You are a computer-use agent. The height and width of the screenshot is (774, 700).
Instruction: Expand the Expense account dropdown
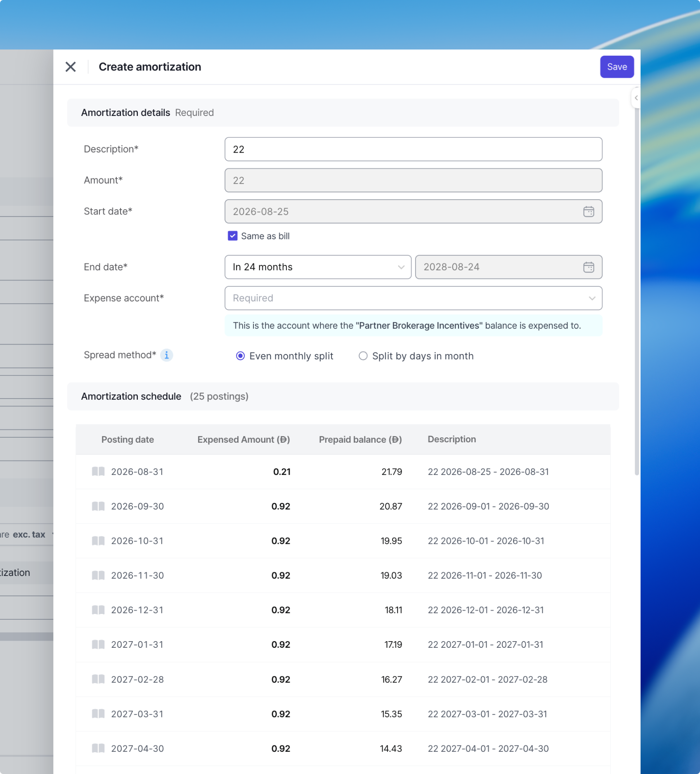[413, 298]
